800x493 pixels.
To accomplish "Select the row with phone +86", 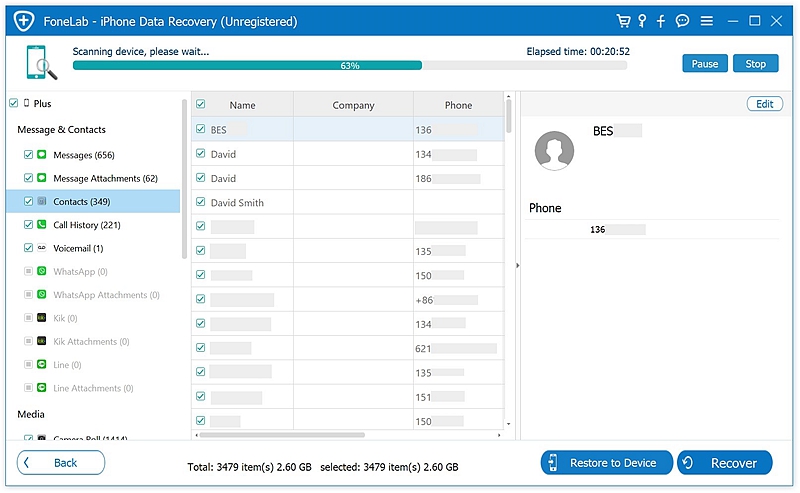I will 347,300.
